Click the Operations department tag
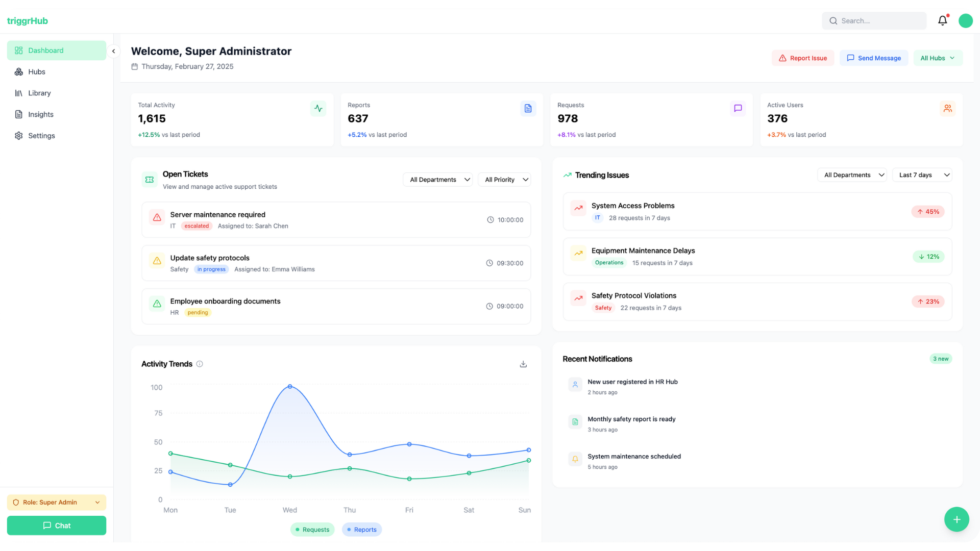The height and width of the screenshot is (551, 980). [x=609, y=263]
